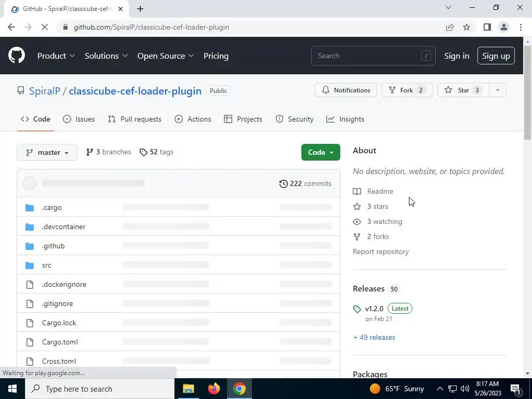Click the browser address bar URL
532x399 pixels.
coord(151,27)
